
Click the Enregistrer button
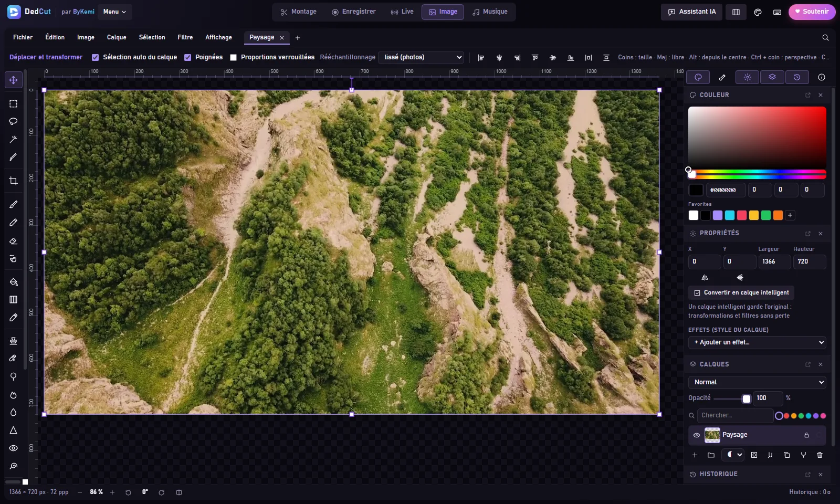[353, 12]
